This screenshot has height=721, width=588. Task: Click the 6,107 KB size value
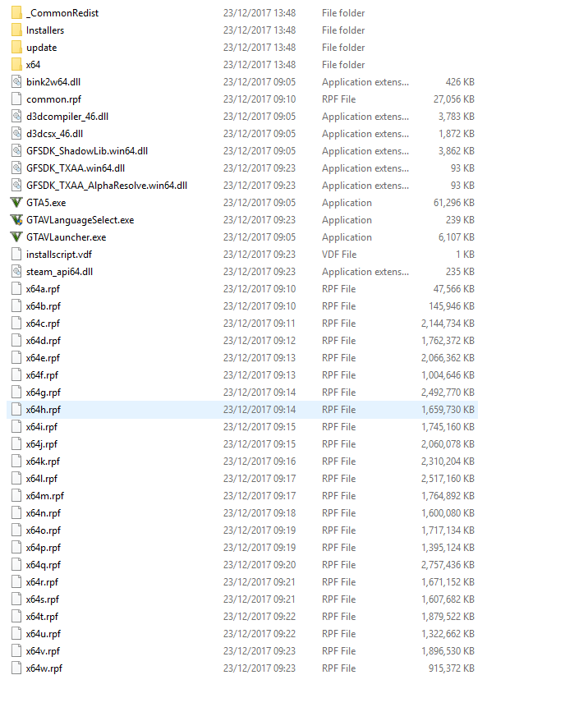[x=456, y=237]
